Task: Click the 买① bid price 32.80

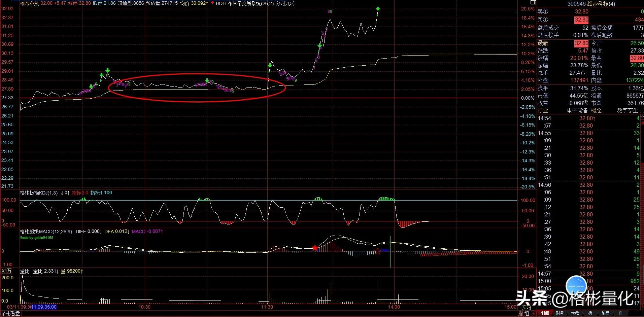Action: coord(581,20)
